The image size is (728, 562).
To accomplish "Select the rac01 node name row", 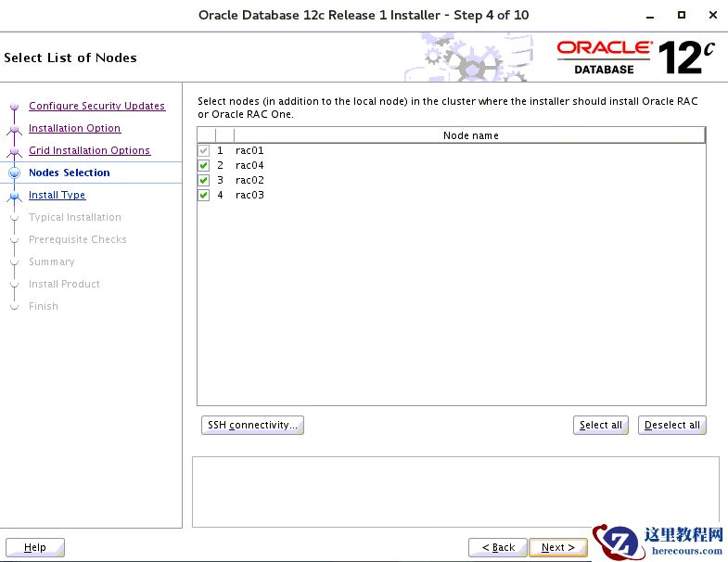I will pos(470,150).
